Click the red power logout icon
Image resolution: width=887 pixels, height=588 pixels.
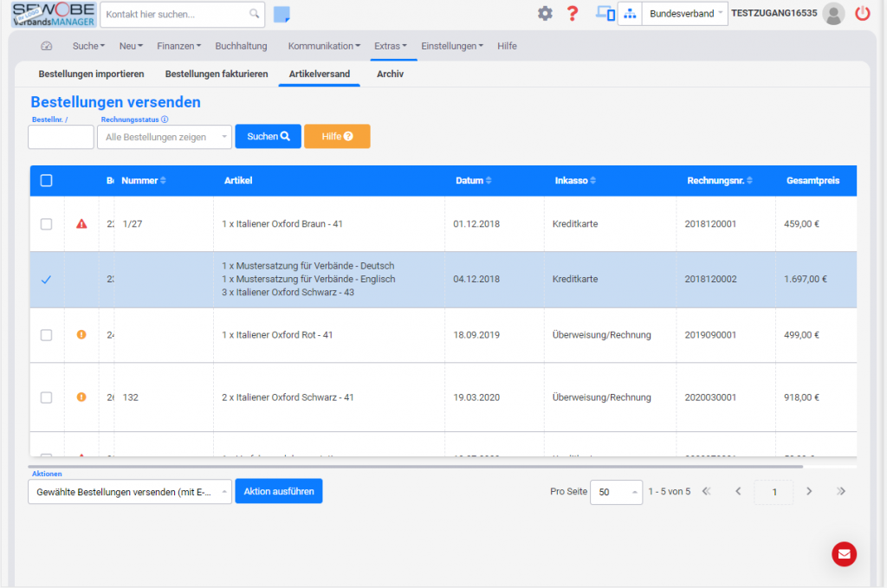[x=862, y=14]
